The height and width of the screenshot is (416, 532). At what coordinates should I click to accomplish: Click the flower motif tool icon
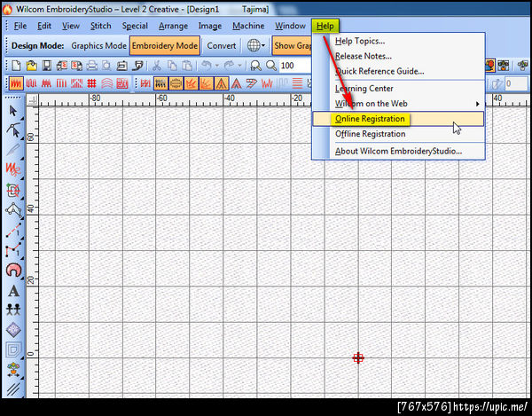tap(13, 369)
